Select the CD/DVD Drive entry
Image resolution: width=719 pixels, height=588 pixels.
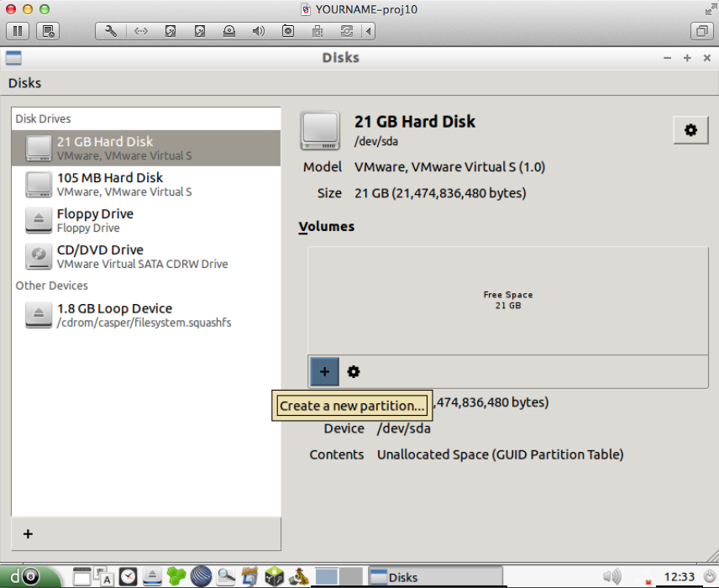146,257
